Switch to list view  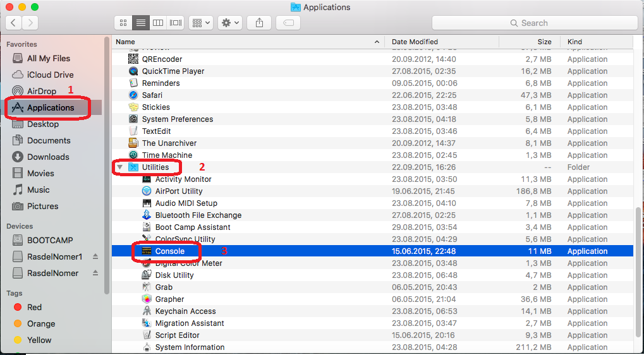tap(140, 23)
